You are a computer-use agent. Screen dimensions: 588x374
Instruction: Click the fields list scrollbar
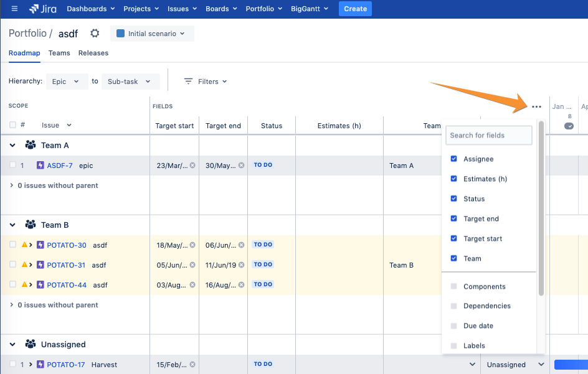pos(541,208)
